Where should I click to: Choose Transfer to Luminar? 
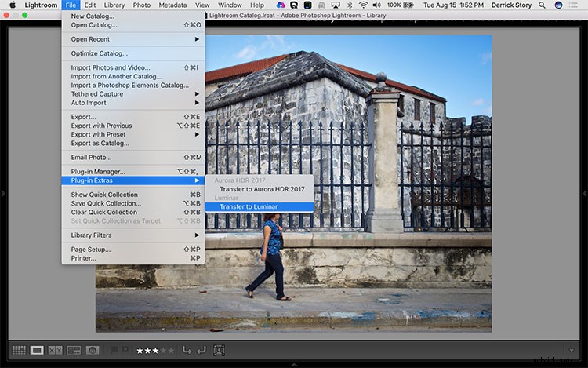[x=260, y=206]
